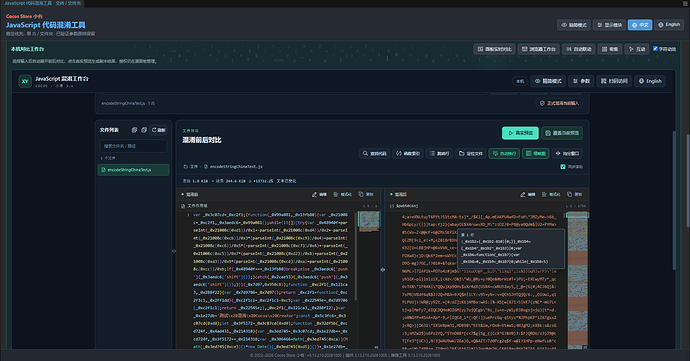Viewport: 690px width, 361px height.
Task: Click the shield-icon publish button near file info
Action: (559, 103)
